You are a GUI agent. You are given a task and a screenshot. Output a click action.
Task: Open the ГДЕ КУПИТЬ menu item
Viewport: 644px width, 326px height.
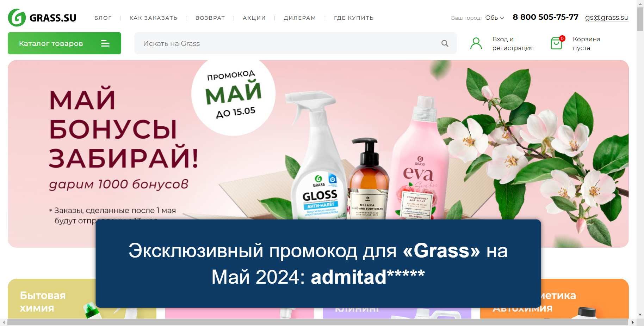(x=354, y=18)
